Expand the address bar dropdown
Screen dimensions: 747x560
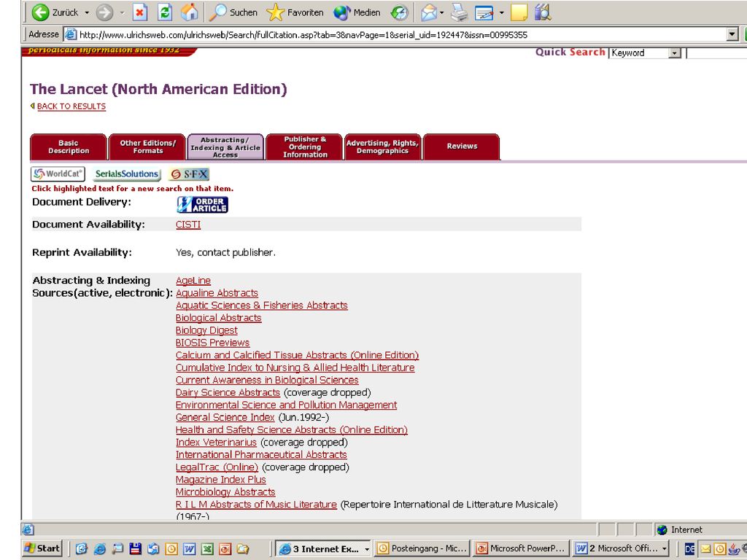tap(732, 34)
